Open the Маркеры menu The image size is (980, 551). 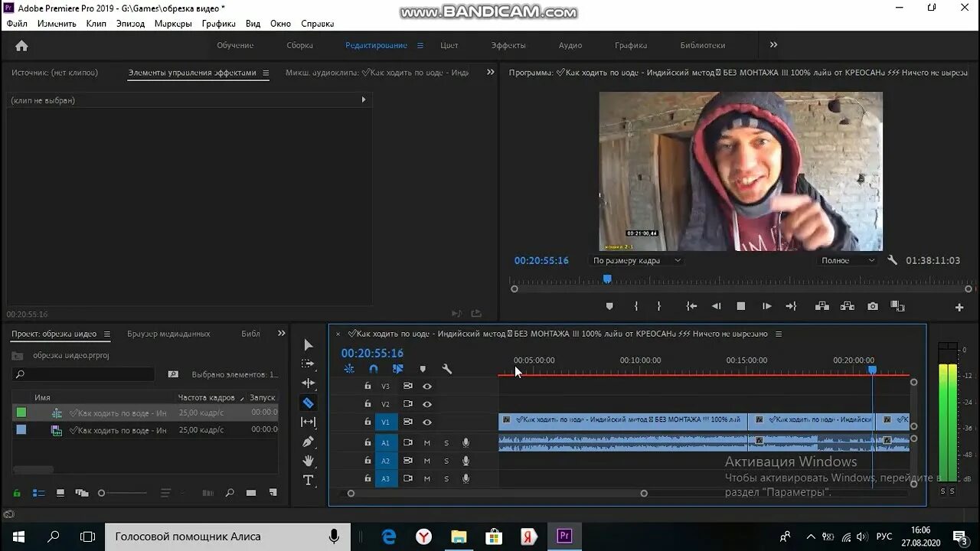173,23
